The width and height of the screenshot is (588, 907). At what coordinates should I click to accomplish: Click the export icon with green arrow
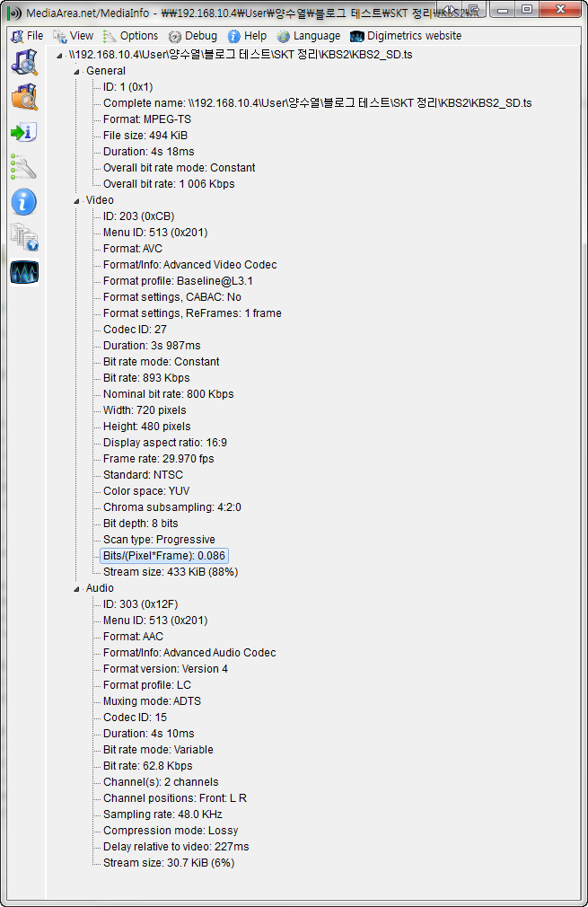[24, 133]
